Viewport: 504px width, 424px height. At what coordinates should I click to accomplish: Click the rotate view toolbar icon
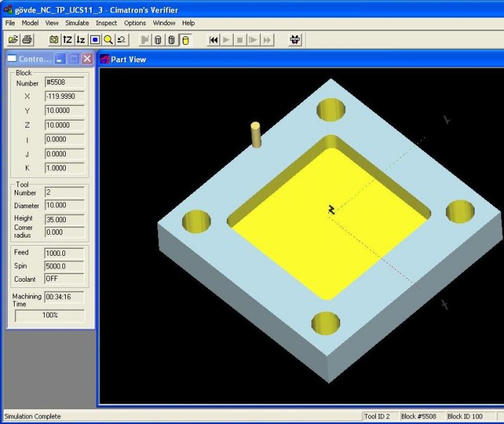click(x=121, y=40)
